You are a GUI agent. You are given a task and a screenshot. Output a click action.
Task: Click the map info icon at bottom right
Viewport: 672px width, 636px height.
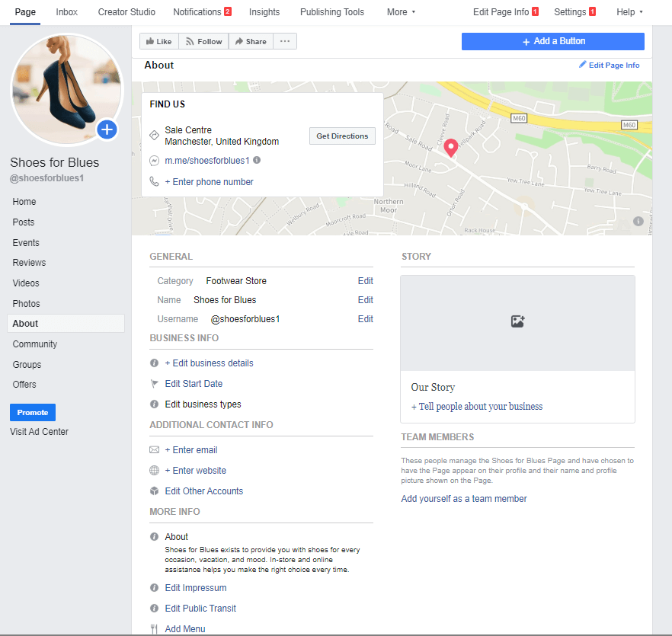[x=638, y=221]
